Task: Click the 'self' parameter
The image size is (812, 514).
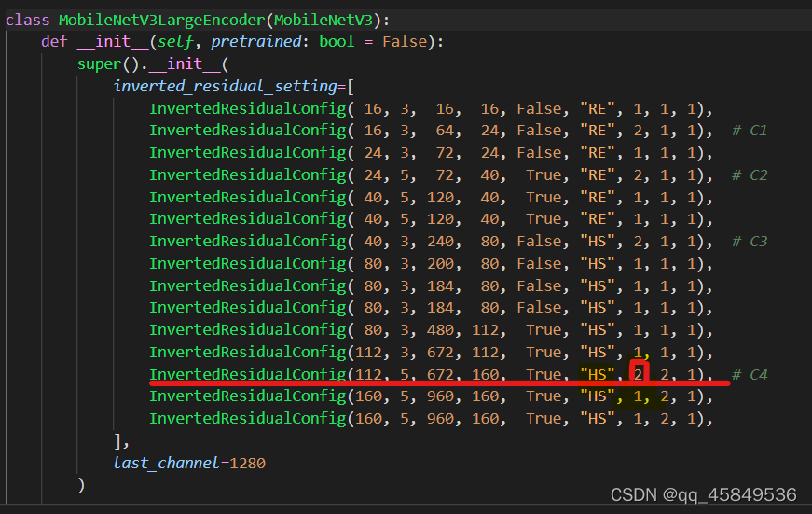Action: click(x=175, y=41)
